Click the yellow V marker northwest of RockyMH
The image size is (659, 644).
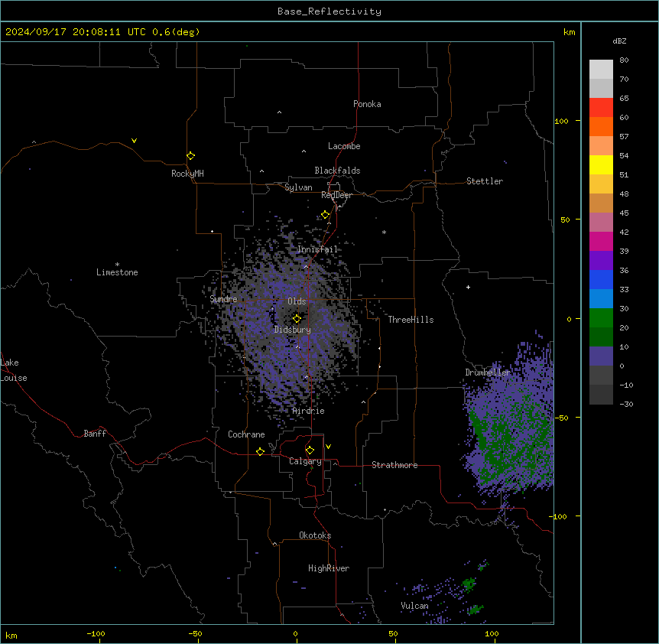(x=134, y=141)
